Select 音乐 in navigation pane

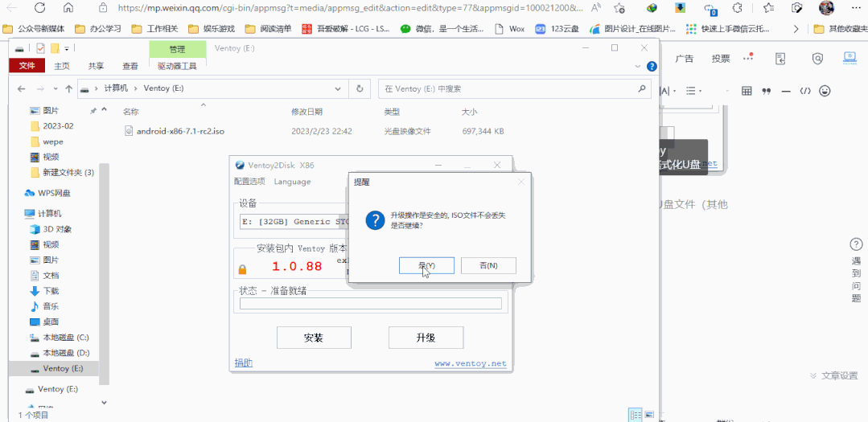point(51,306)
